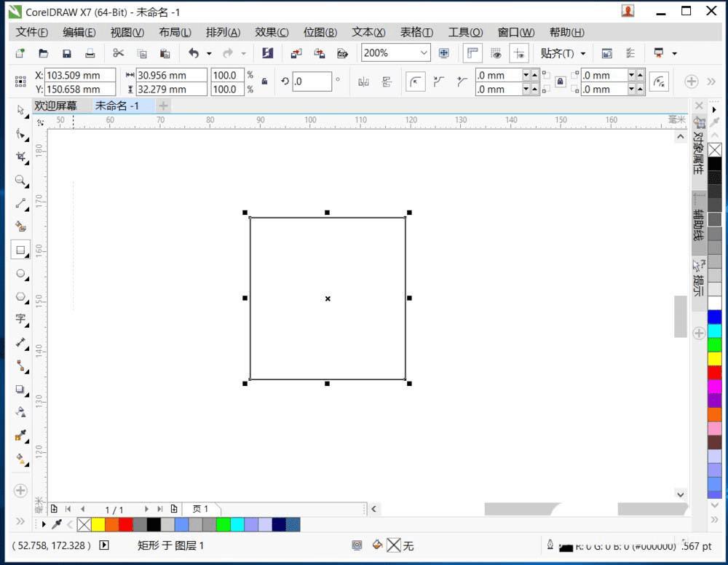
Task: Open the 效果(C) menu
Action: tap(272, 32)
